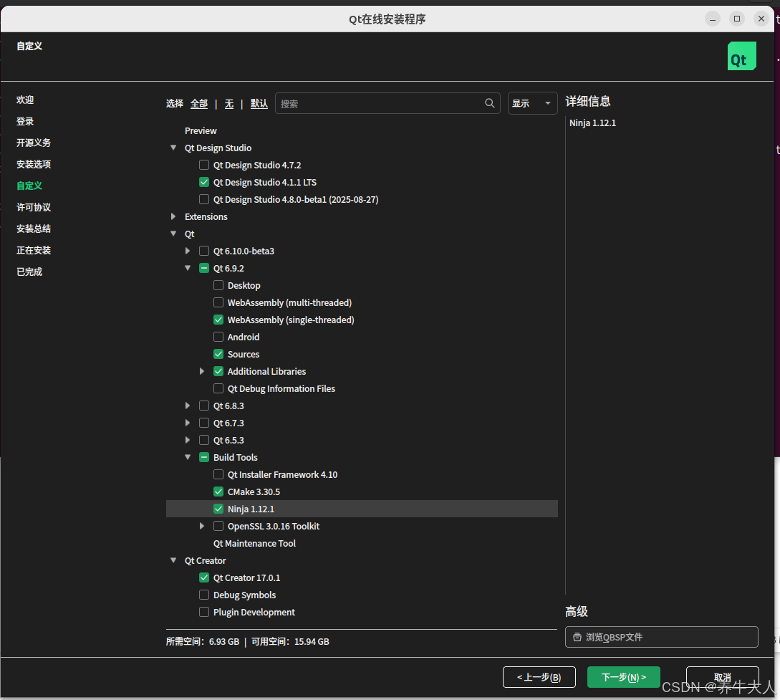Screen dimensions: 780x700
Task: Collapse the top-level Qt group
Action: click(x=173, y=234)
